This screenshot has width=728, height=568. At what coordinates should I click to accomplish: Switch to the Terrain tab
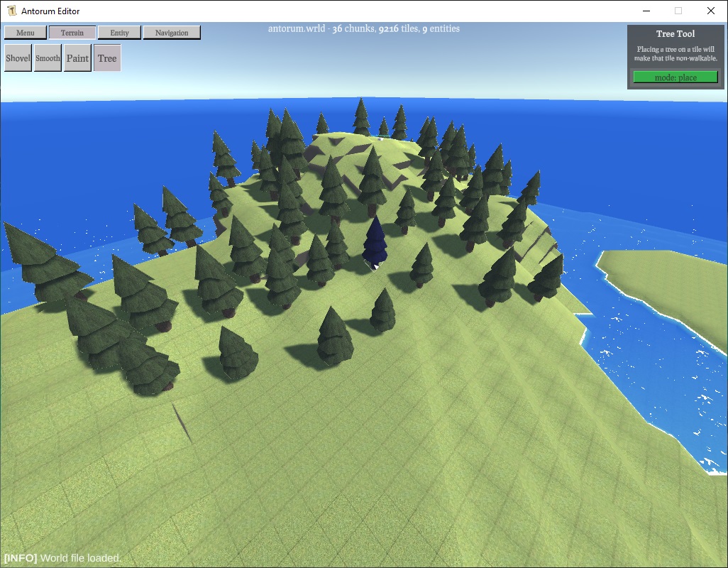coord(72,33)
